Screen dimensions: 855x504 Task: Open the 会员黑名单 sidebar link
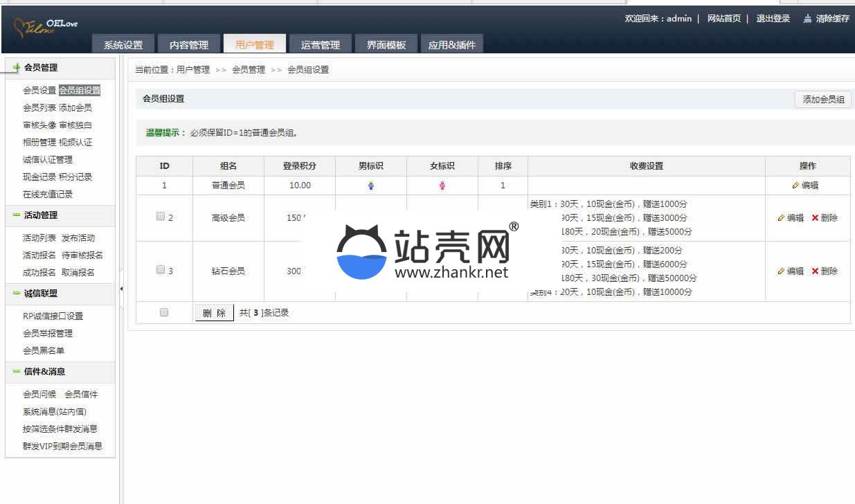coord(44,350)
